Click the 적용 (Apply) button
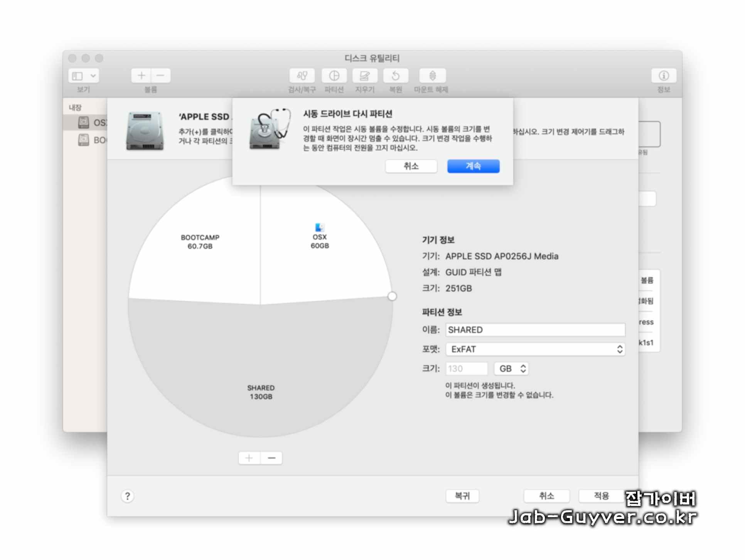Viewport: 745px width, 560px height. click(x=601, y=496)
